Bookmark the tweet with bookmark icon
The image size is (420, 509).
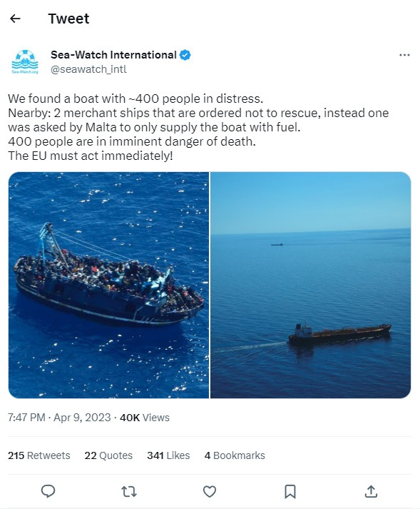tap(290, 491)
